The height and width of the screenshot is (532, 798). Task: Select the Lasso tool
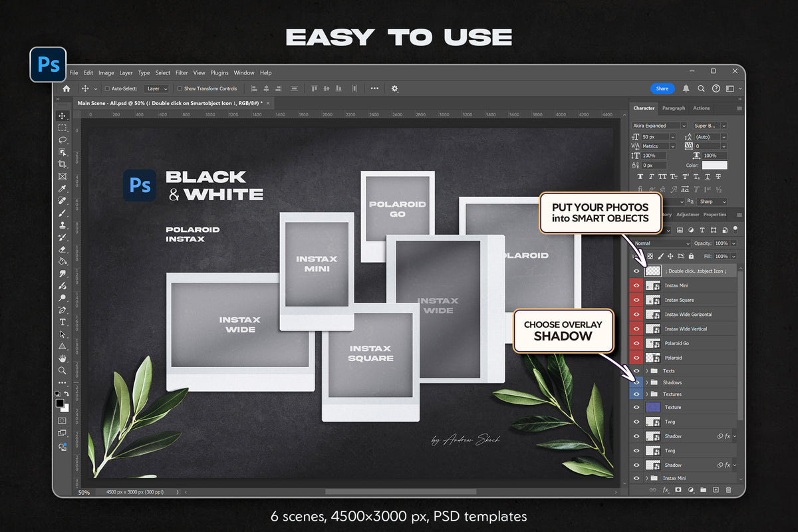point(63,140)
